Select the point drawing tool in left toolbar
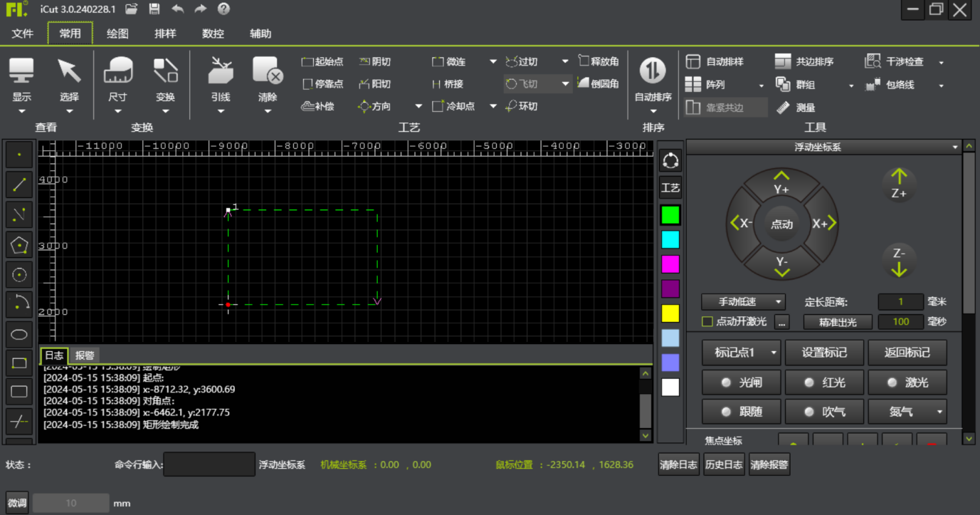This screenshot has width=980, height=515. coord(19,154)
